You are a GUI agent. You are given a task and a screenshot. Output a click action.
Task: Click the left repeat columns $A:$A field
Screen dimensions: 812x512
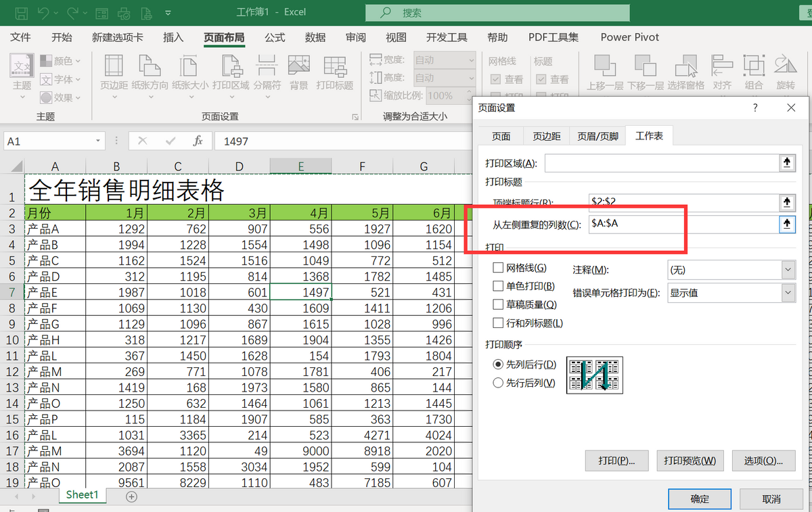(683, 225)
